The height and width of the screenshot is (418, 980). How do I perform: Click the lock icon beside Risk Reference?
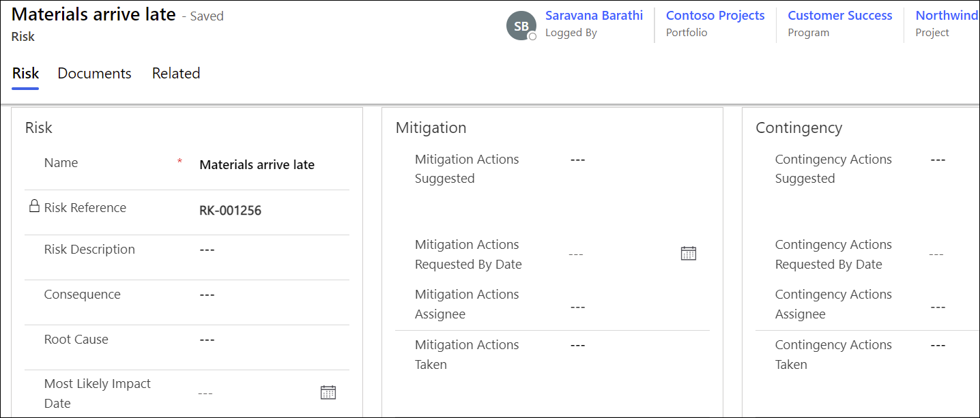click(34, 206)
